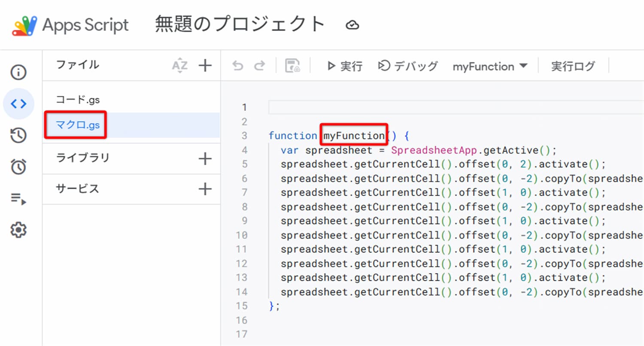Save the current project file

[x=293, y=66]
